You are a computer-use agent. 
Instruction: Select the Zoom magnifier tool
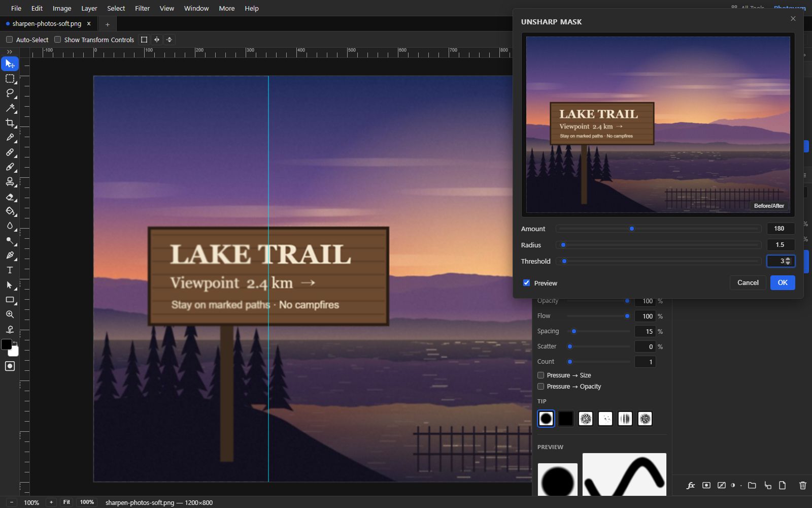(x=10, y=314)
